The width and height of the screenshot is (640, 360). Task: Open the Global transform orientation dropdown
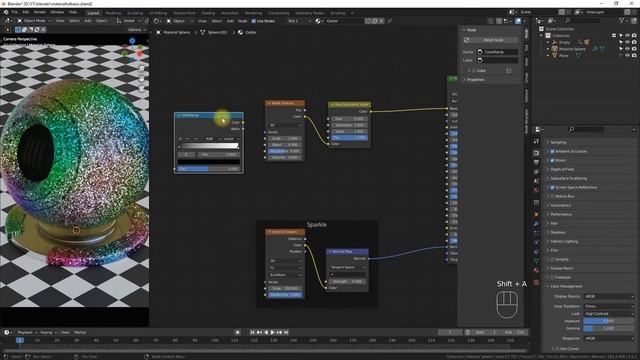(x=128, y=21)
